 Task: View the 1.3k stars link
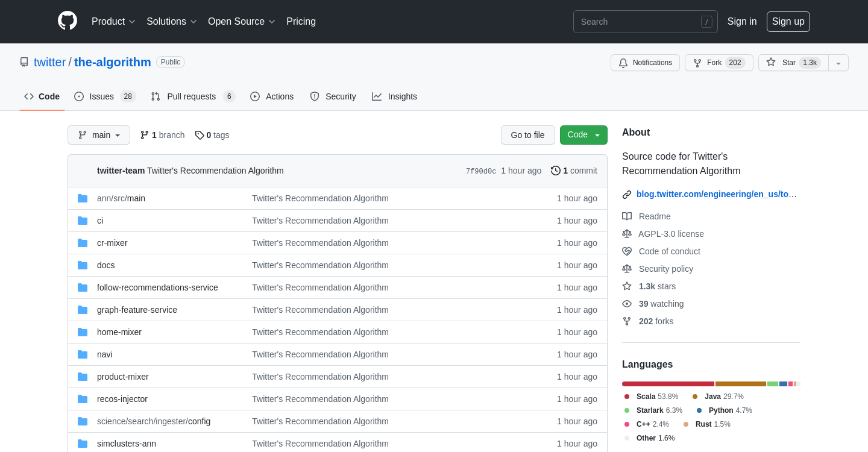click(657, 286)
